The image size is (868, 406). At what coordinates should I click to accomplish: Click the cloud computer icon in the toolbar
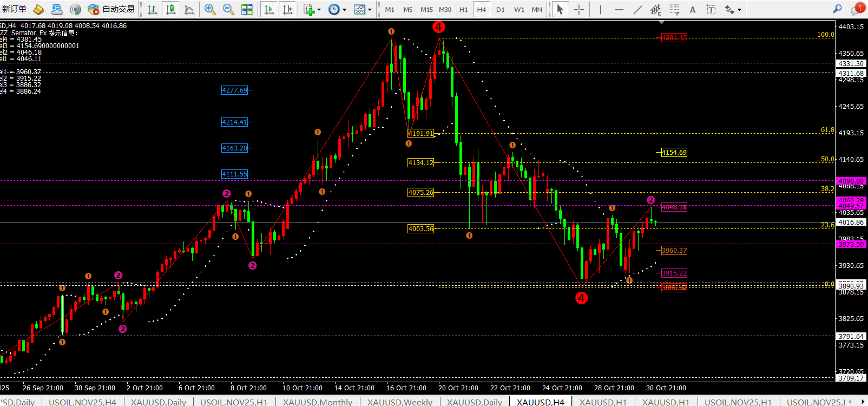click(57, 9)
